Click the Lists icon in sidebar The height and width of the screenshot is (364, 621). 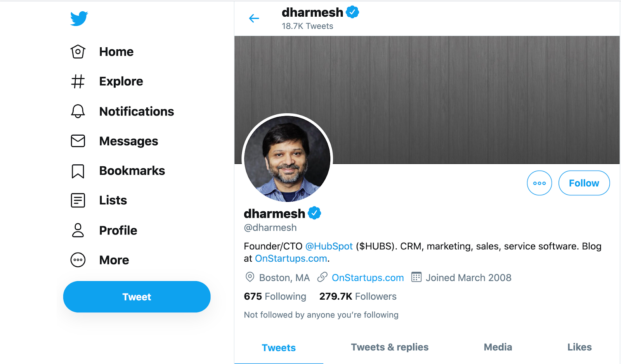click(x=78, y=200)
